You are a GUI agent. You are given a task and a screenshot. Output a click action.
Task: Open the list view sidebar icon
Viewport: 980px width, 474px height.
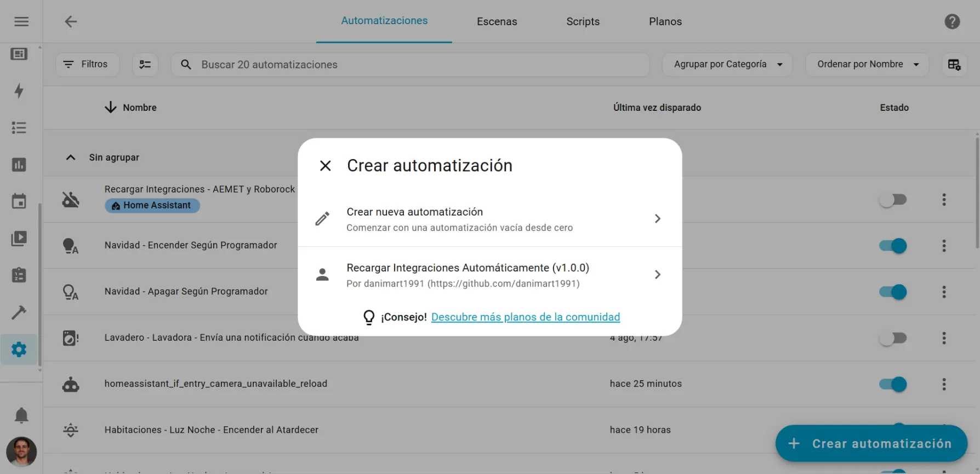(x=19, y=128)
